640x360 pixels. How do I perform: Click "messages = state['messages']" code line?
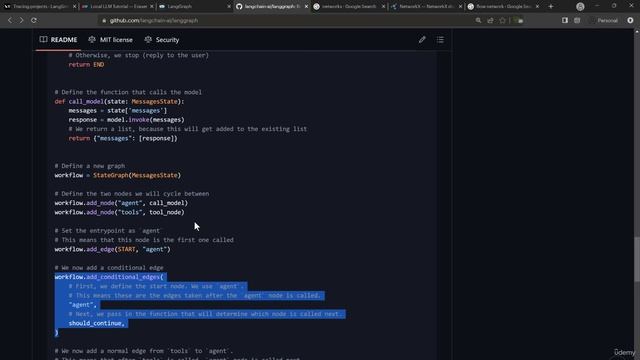tap(118, 111)
